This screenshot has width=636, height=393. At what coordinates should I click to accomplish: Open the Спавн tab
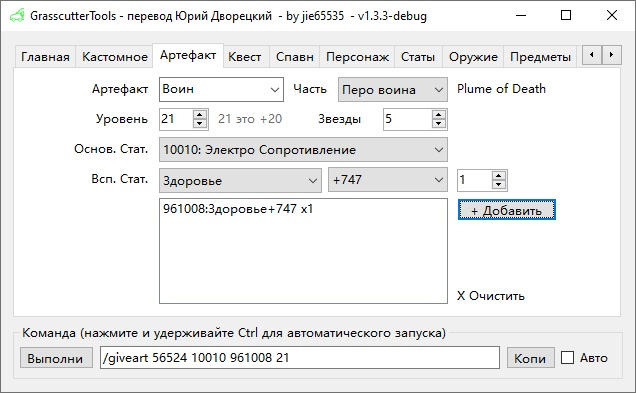click(295, 57)
